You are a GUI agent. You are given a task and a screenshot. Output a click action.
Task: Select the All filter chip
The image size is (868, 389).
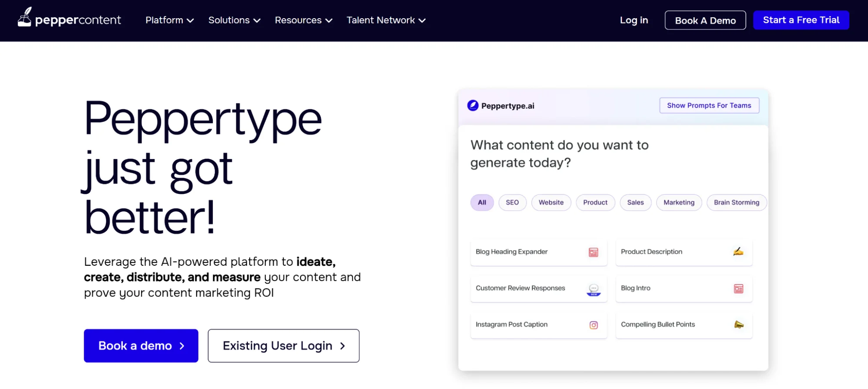pyautogui.click(x=482, y=203)
